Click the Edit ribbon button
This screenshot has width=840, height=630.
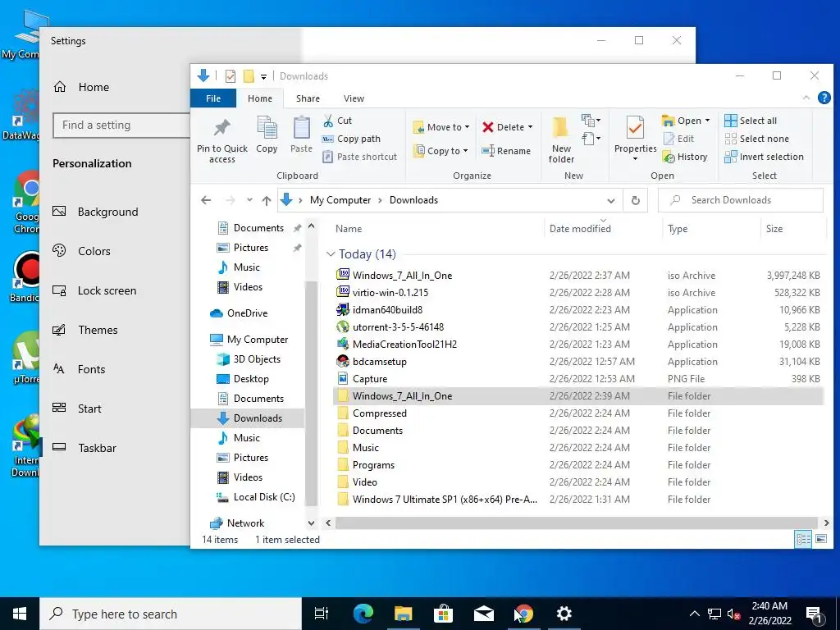678,139
